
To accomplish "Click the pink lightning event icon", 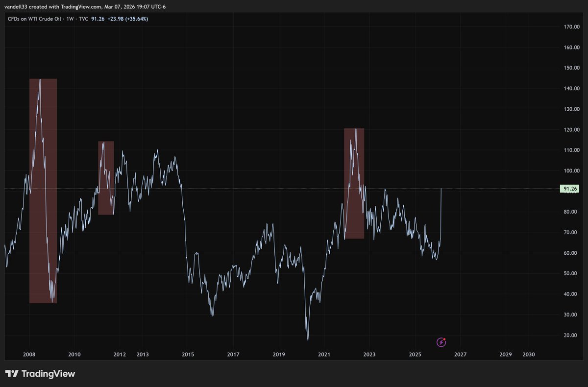I will click(441, 341).
